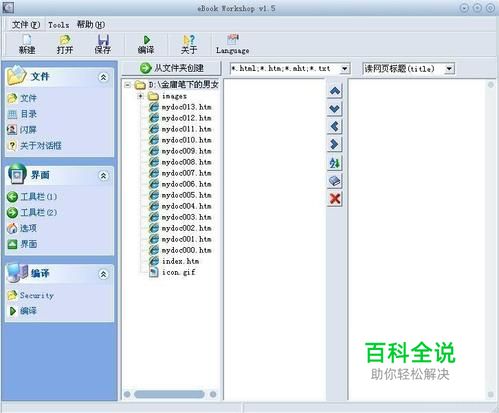This screenshot has width=499, height=413.
Task: Click the 打开 (Open) toolbar icon
Action: click(x=65, y=44)
